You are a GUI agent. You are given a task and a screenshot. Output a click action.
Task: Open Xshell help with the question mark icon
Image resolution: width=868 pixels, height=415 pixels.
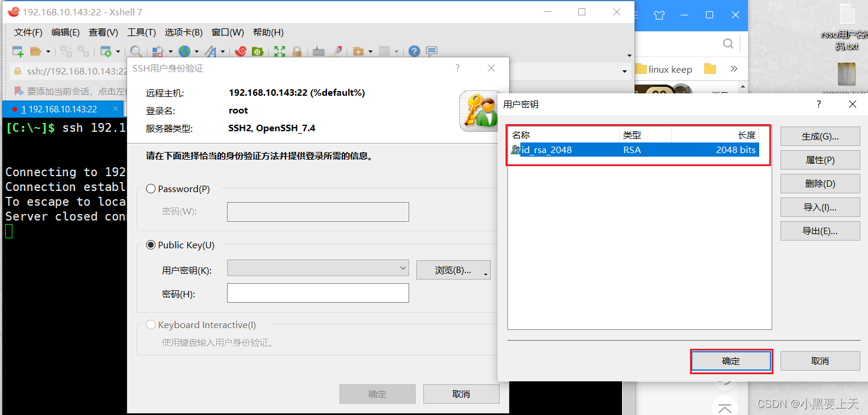pyautogui.click(x=413, y=51)
